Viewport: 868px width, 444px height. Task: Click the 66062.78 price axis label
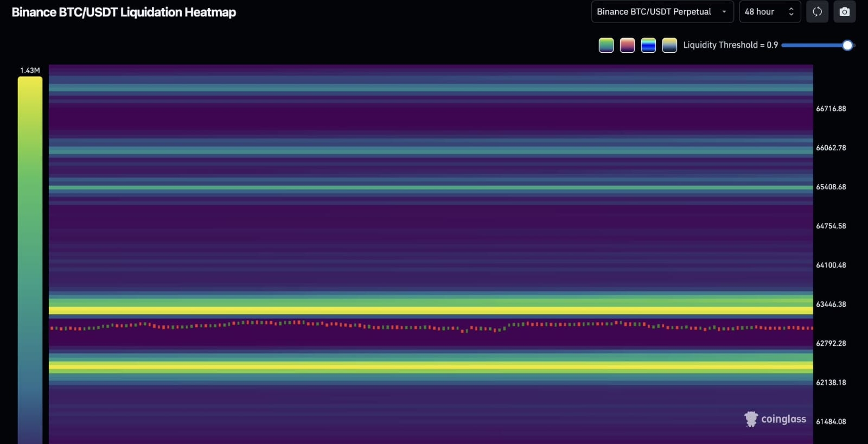tap(831, 148)
